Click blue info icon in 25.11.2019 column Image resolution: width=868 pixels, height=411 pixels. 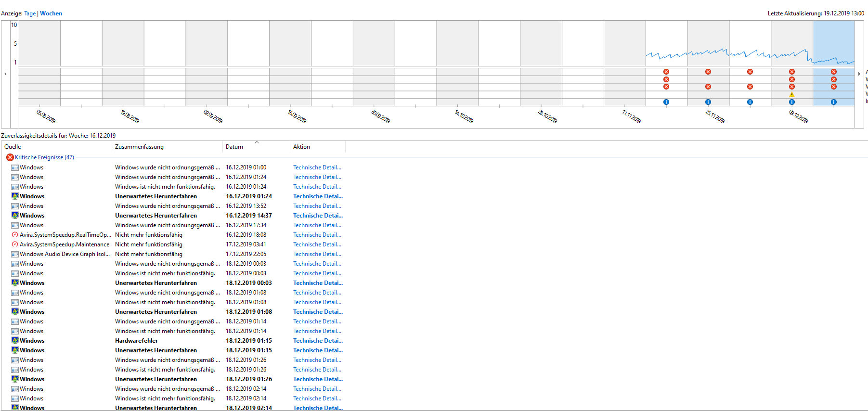click(708, 102)
